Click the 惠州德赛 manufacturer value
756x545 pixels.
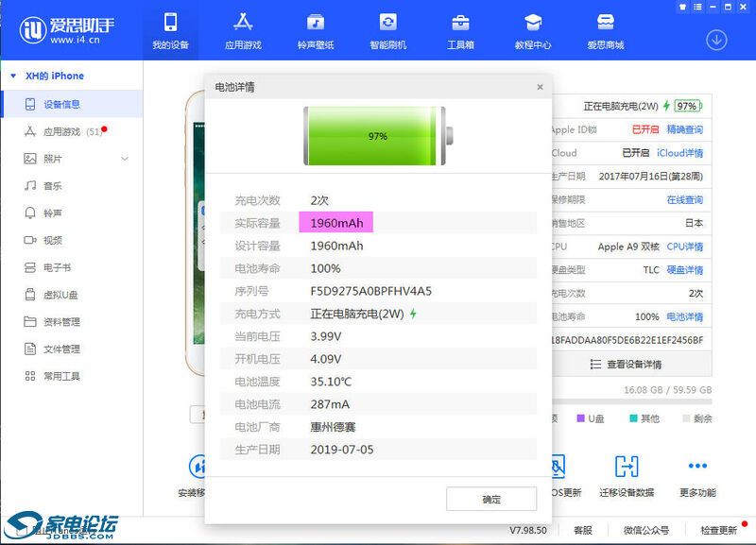click(x=333, y=427)
